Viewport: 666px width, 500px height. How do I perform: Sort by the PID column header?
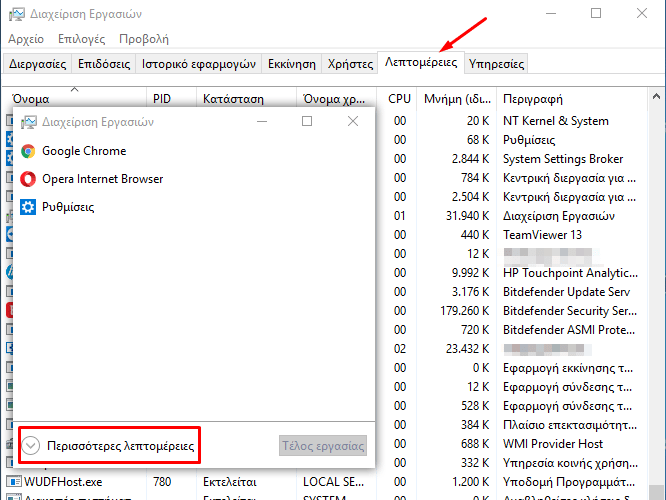pyautogui.click(x=171, y=99)
